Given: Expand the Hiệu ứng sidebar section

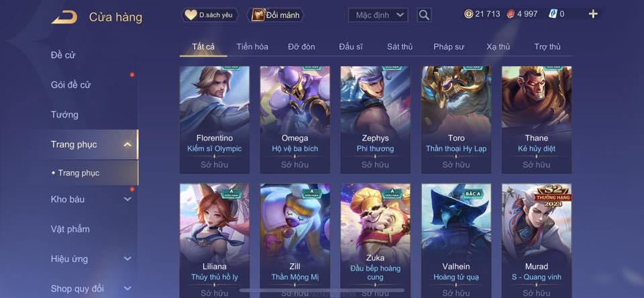Looking at the screenshot, I should coord(127,259).
